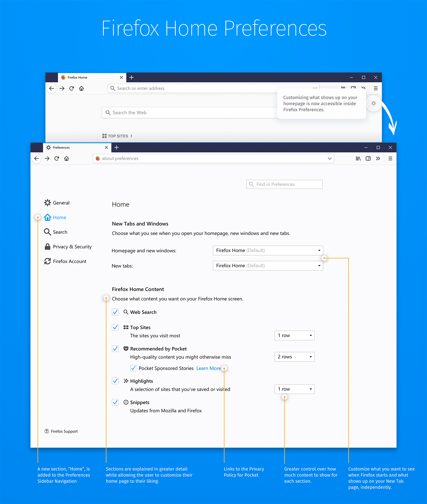Image resolution: width=427 pixels, height=504 pixels.
Task: Uncheck Recommended by Pocket checkbox
Action: [x=115, y=349]
